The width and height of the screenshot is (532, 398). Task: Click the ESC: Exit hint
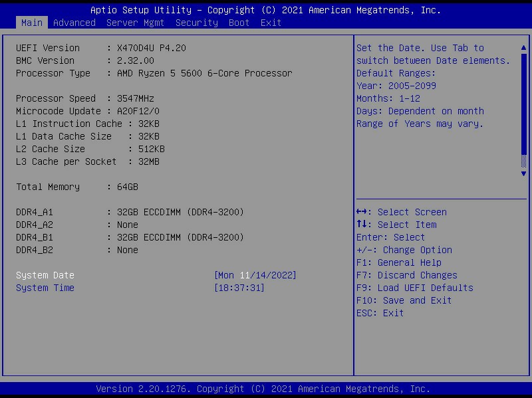click(x=380, y=313)
